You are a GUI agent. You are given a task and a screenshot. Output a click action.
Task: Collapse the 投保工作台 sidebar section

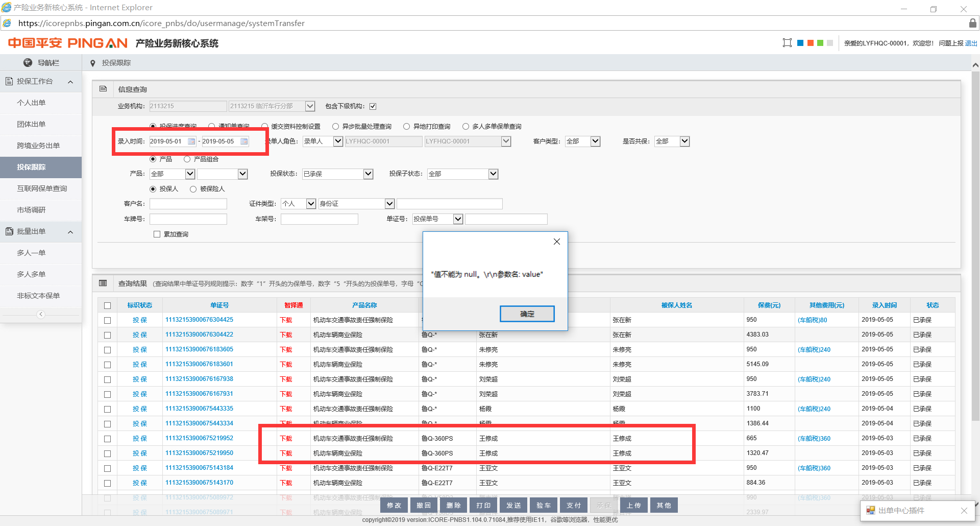pos(70,82)
